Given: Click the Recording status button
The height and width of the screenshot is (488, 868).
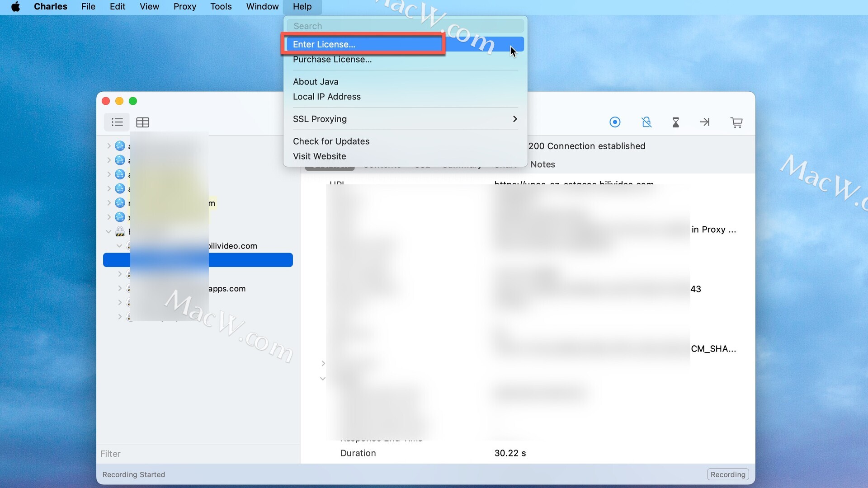Looking at the screenshot, I should pyautogui.click(x=727, y=474).
